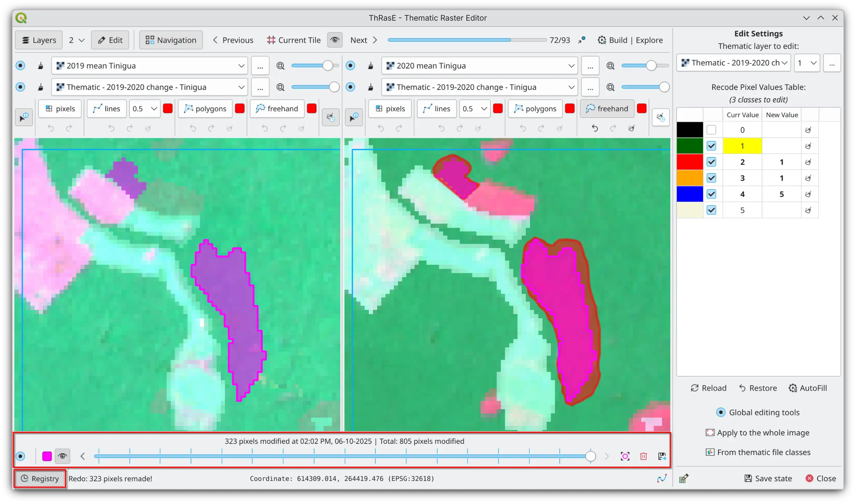Click the freehand undo arrow in right view

595,128
